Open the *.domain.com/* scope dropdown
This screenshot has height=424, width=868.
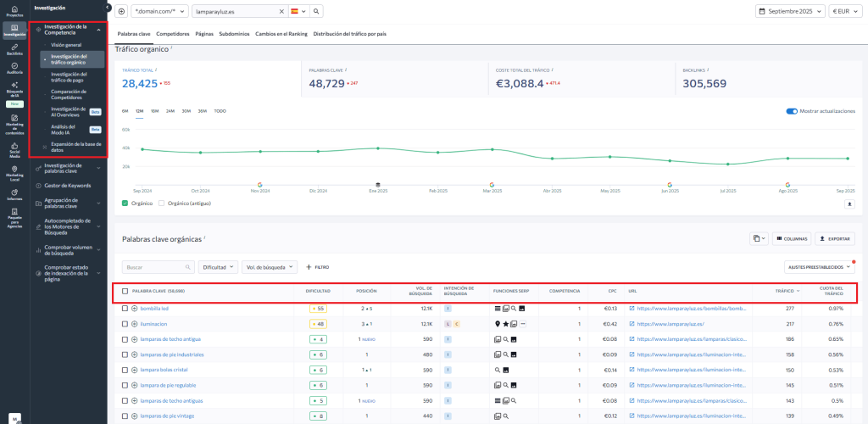pos(159,11)
